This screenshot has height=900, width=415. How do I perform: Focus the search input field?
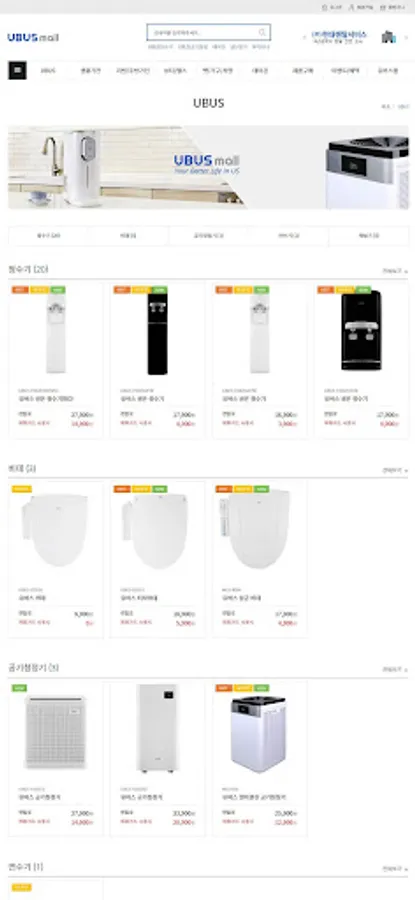(x=202, y=32)
